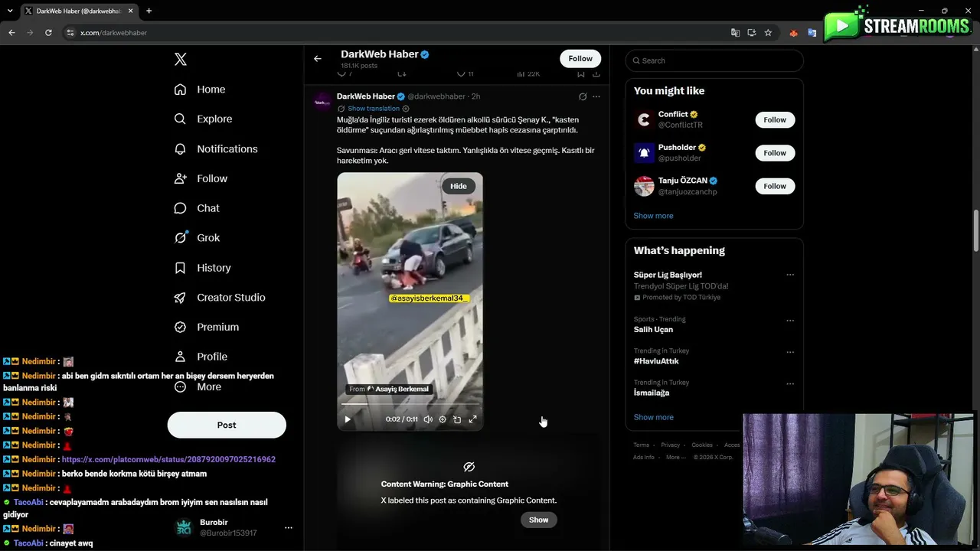Show more under You might like
Screen dimensions: 980x551
coord(653,216)
